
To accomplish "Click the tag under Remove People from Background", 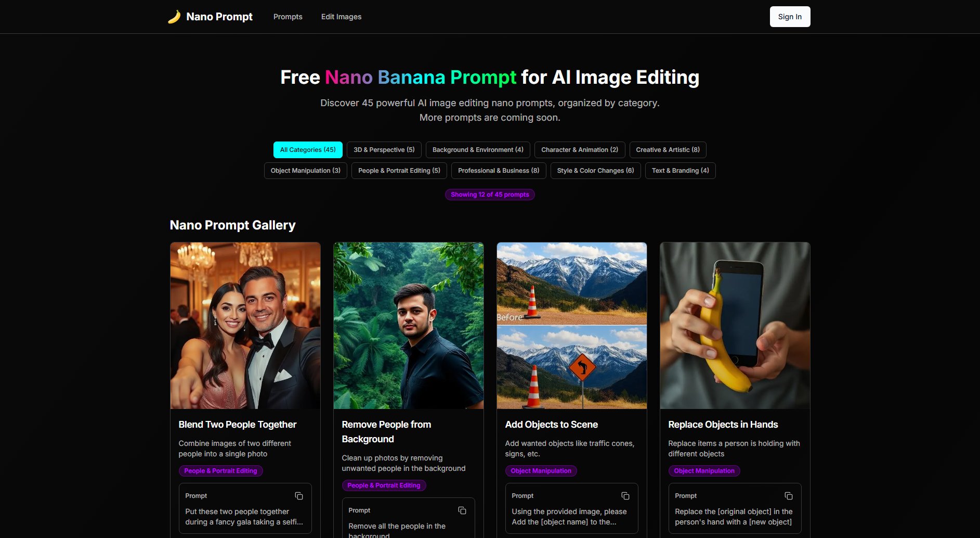I will coord(384,485).
